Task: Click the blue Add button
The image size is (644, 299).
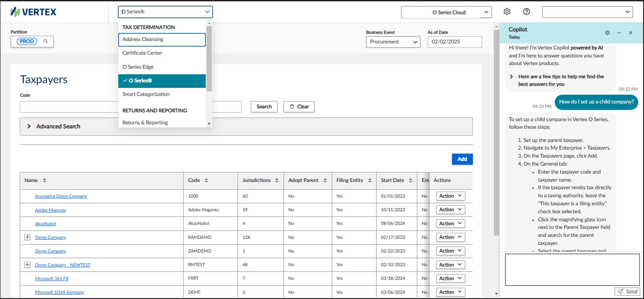Action: (x=462, y=159)
